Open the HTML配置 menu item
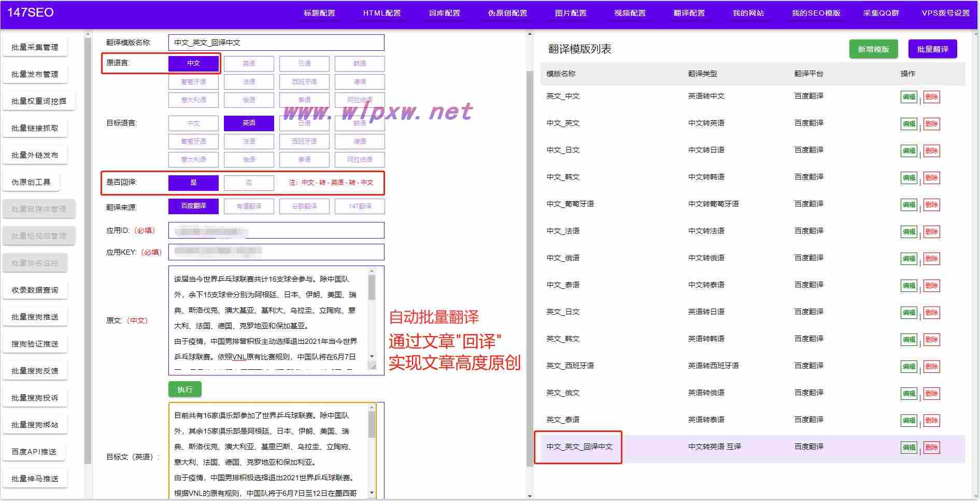The image size is (980, 501). coord(382,13)
